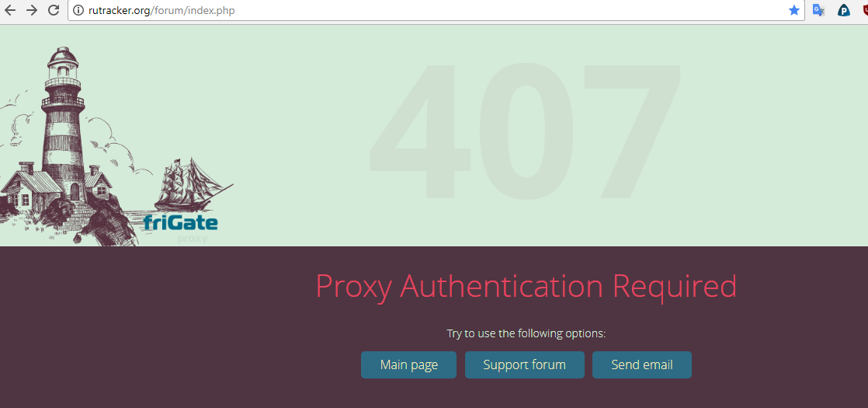
Task: Open the red shield extension icon
Action: pos(865,10)
